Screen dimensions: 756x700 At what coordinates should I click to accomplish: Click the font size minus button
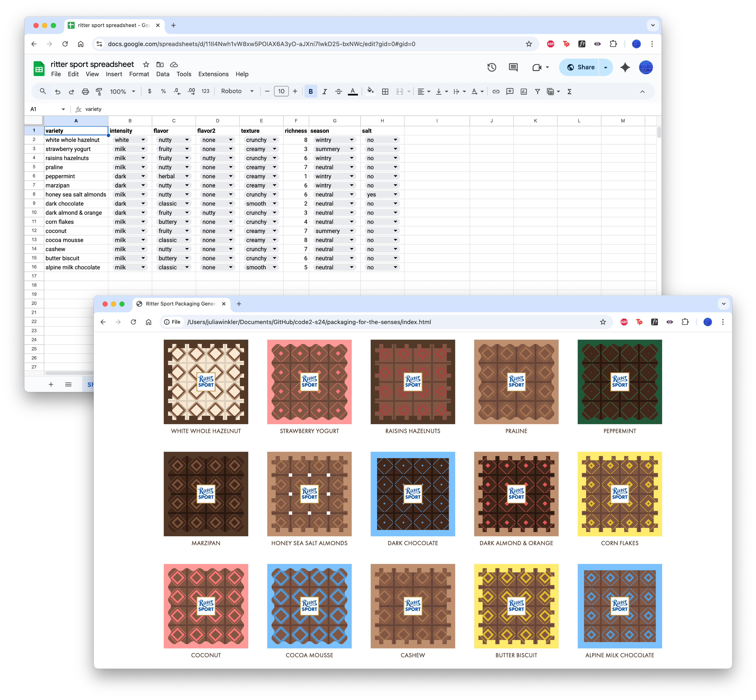267,91
